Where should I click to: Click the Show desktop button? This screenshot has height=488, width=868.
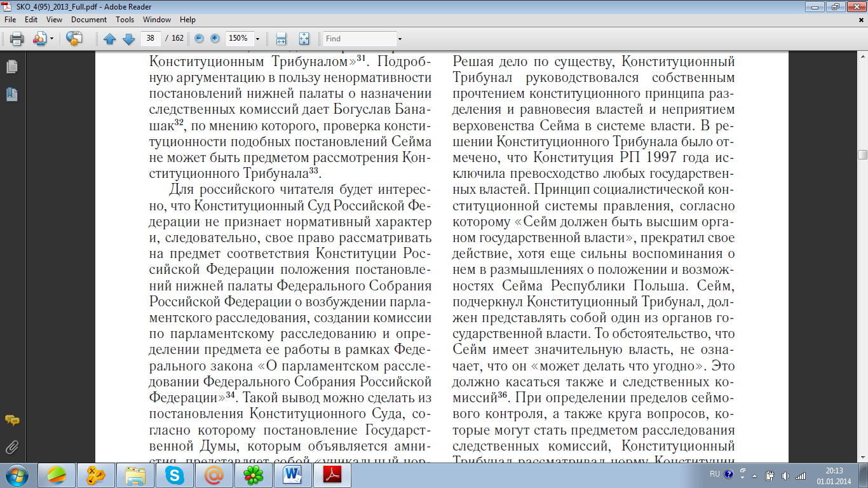[x=864, y=475]
